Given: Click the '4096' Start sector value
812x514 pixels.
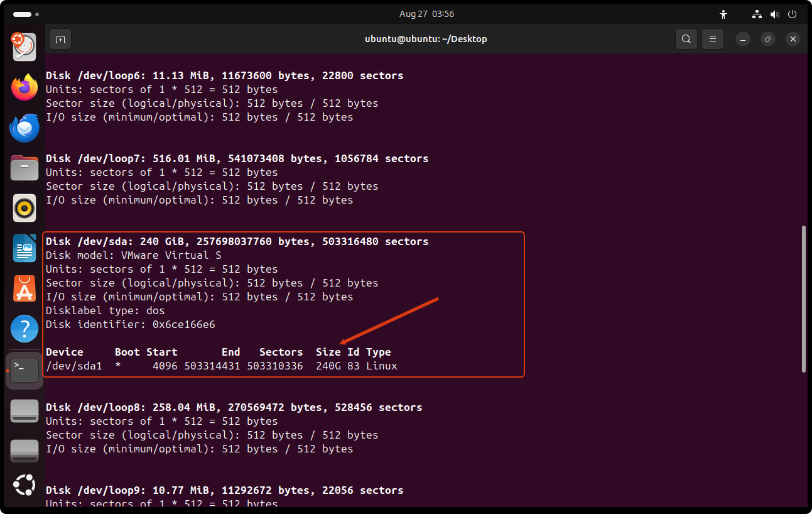Looking at the screenshot, I should 165,366.
